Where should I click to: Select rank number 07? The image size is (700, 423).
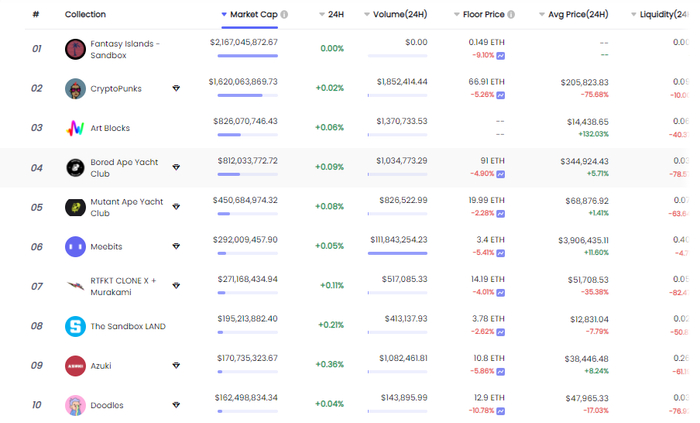pos(37,286)
